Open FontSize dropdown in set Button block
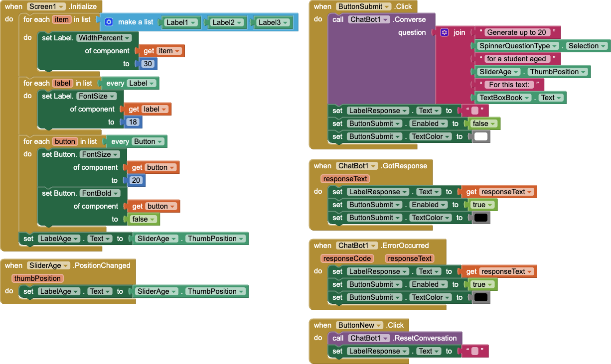This screenshot has width=611, height=364. pyautogui.click(x=100, y=154)
